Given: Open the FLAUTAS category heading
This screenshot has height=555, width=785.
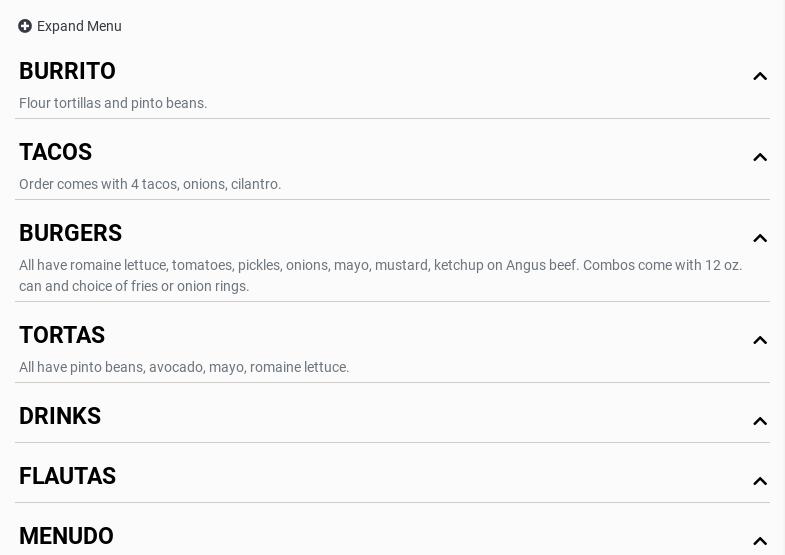Looking at the screenshot, I should point(67,476).
